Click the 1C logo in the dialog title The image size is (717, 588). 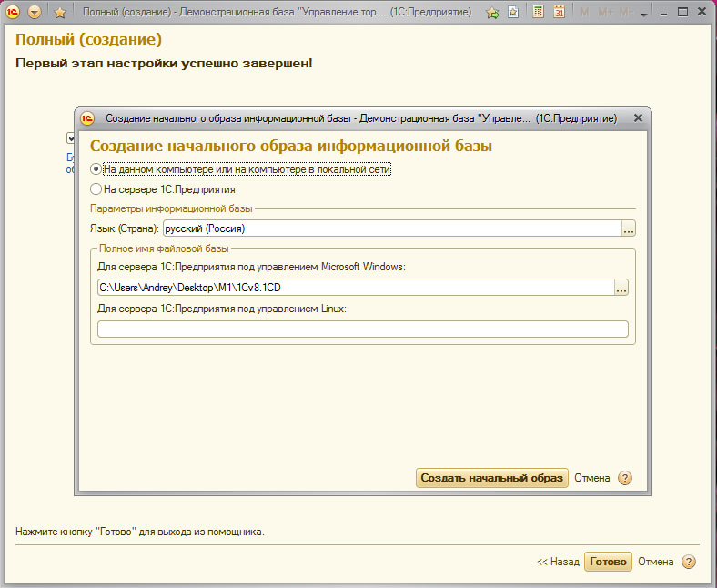(86, 118)
